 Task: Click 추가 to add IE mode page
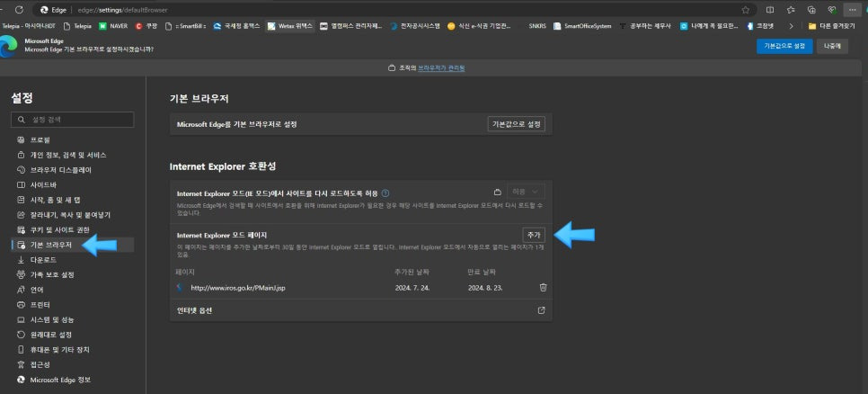coord(534,235)
